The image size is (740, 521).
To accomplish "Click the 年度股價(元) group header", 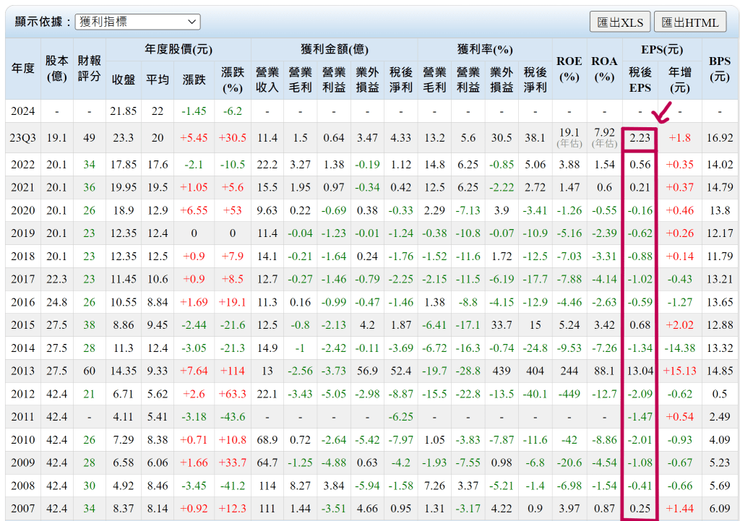I will pos(178,49).
